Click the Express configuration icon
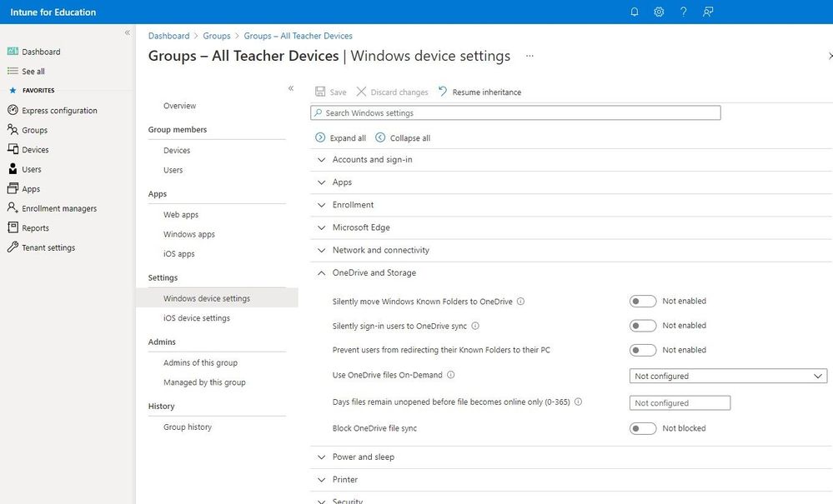Image resolution: width=833 pixels, height=504 pixels. pyautogui.click(x=13, y=110)
